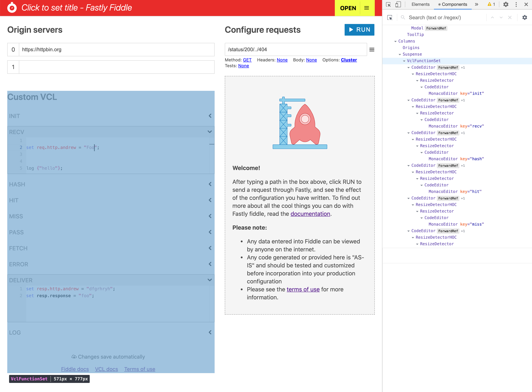Open the hamburger menu beside OPEN
The width and height of the screenshot is (532, 392).
[366, 8]
